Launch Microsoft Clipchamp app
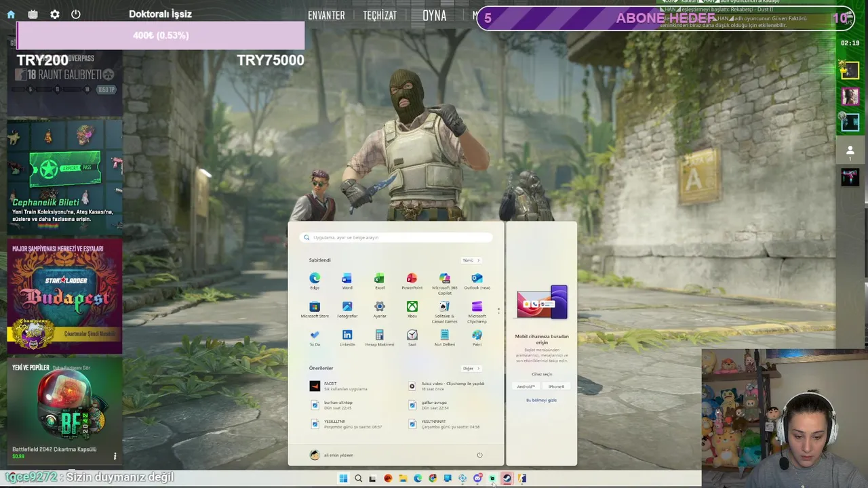This screenshot has width=868, height=488. point(477,312)
